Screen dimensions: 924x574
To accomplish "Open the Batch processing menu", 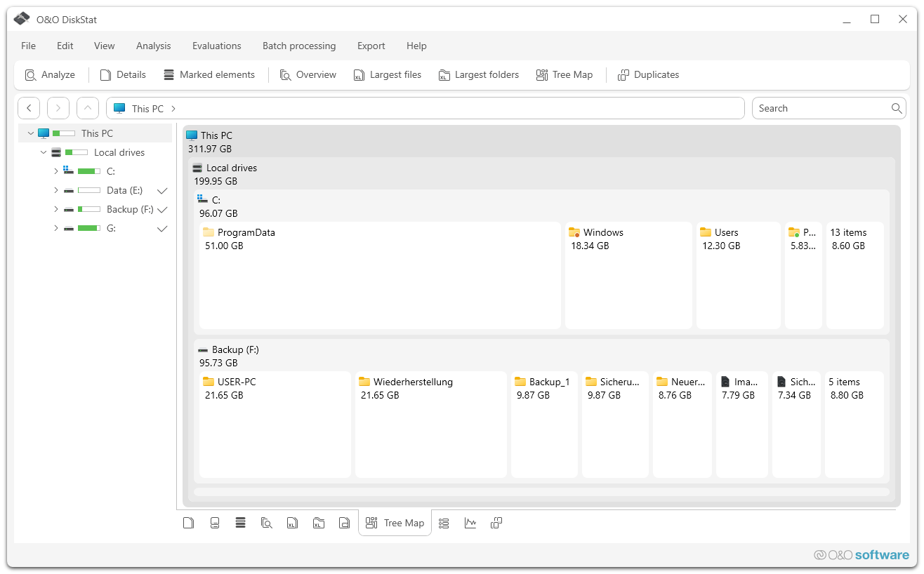I will pos(299,46).
